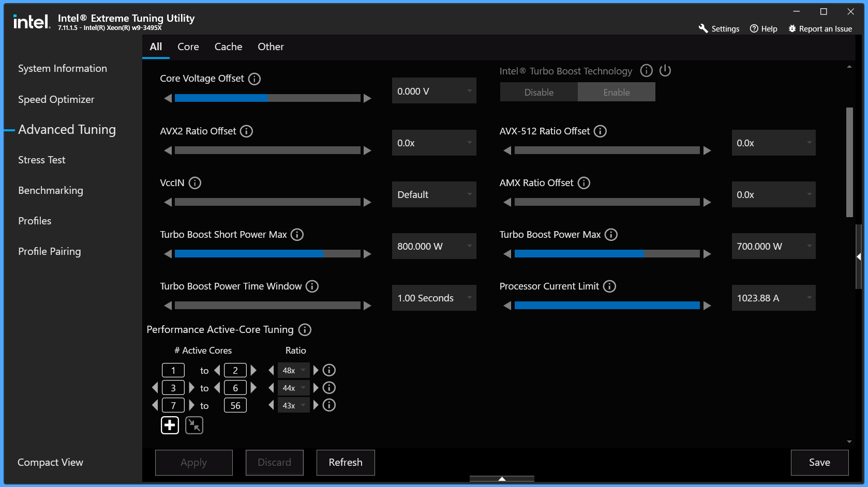Switch to the All tab

click(156, 47)
